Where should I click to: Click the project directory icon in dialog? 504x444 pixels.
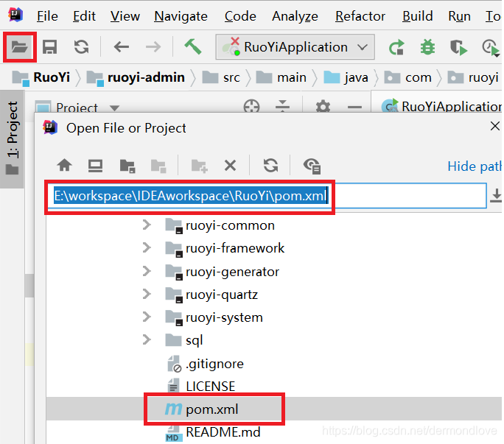(x=127, y=166)
